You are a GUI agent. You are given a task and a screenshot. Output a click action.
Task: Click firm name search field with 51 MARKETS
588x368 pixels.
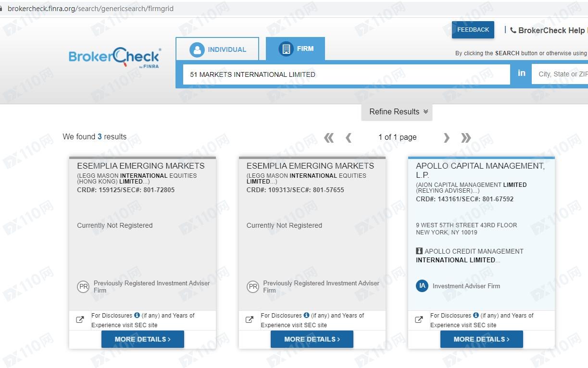tap(346, 74)
